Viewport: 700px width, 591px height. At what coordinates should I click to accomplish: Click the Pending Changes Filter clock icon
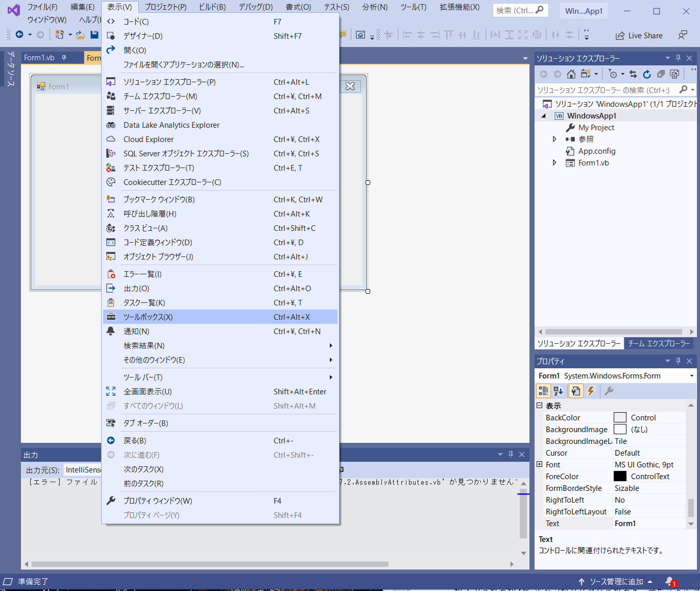click(x=613, y=74)
